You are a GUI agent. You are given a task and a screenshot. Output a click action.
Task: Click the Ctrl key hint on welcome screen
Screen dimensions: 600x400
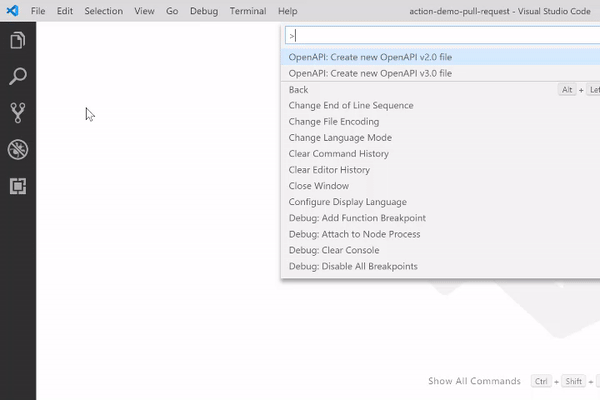(x=541, y=381)
